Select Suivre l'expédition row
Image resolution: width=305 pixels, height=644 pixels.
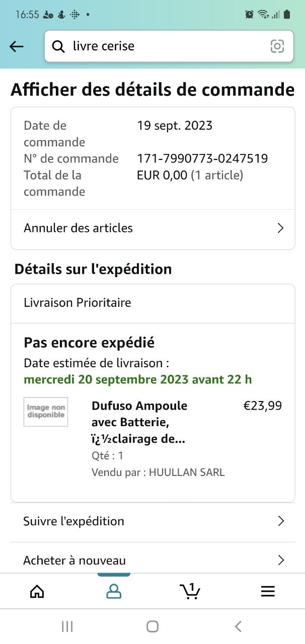point(153,522)
